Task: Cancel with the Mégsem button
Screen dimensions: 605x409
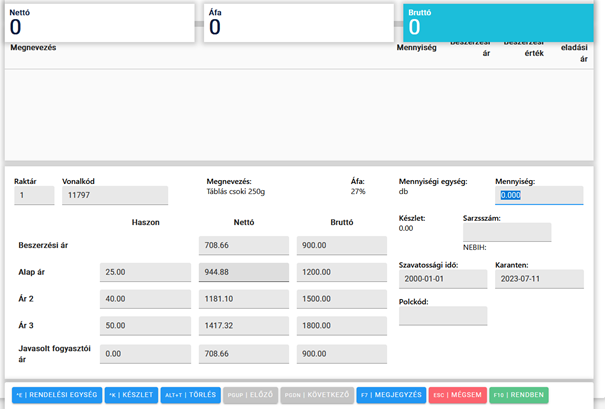Action: (457, 395)
